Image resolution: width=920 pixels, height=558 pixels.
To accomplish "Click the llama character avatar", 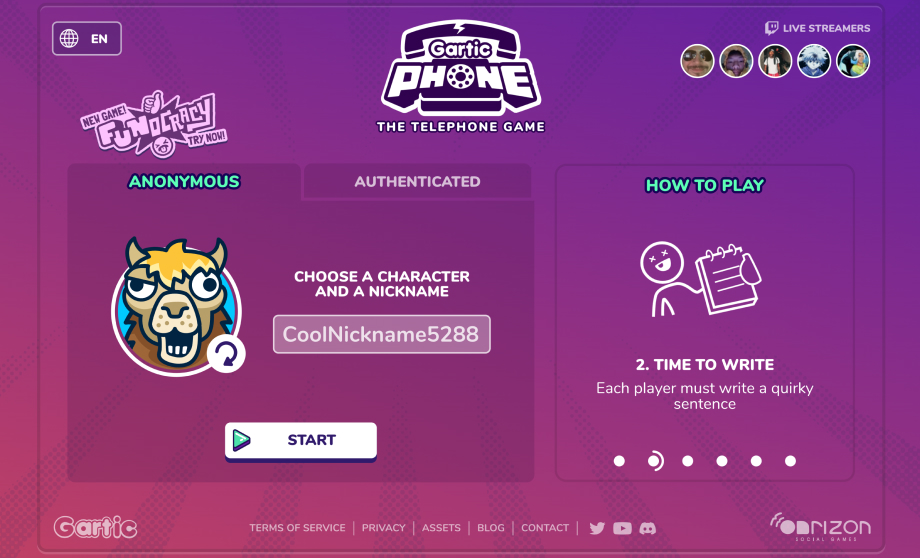I will click(175, 305).
